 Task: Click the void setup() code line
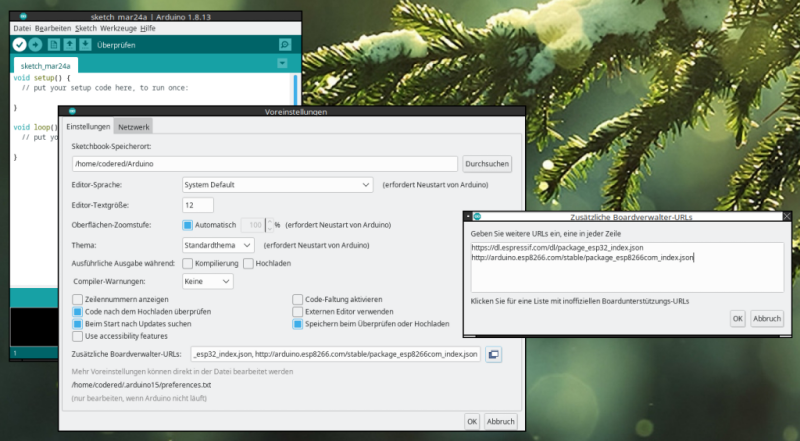point(42,78)
